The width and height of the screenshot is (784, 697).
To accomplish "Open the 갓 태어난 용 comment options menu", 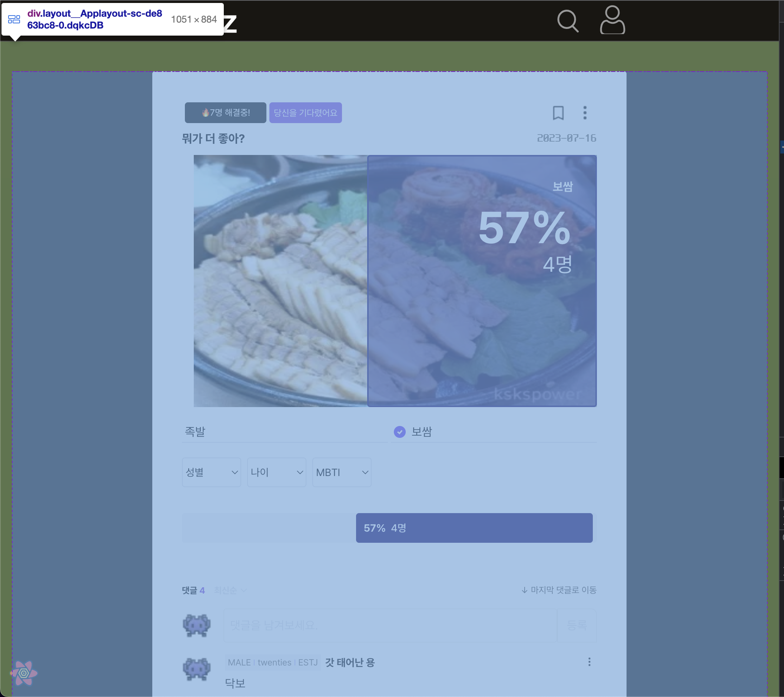I will (x=589, y=662).
